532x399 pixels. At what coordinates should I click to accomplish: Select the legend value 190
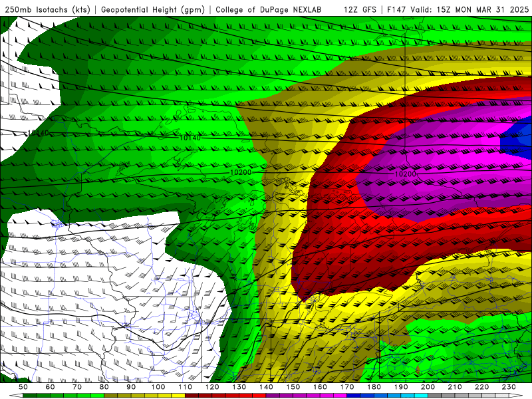click(x=401, y=387)
